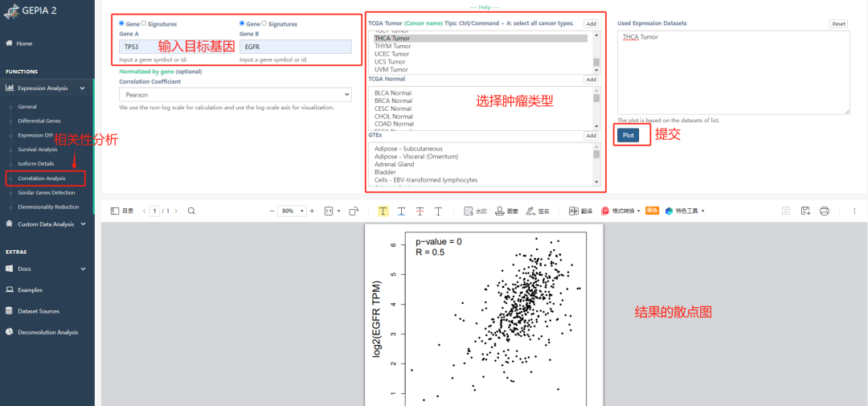The image size is (868, 406).
Task: Click the save-as icon beside print
Action: point(805,211)
